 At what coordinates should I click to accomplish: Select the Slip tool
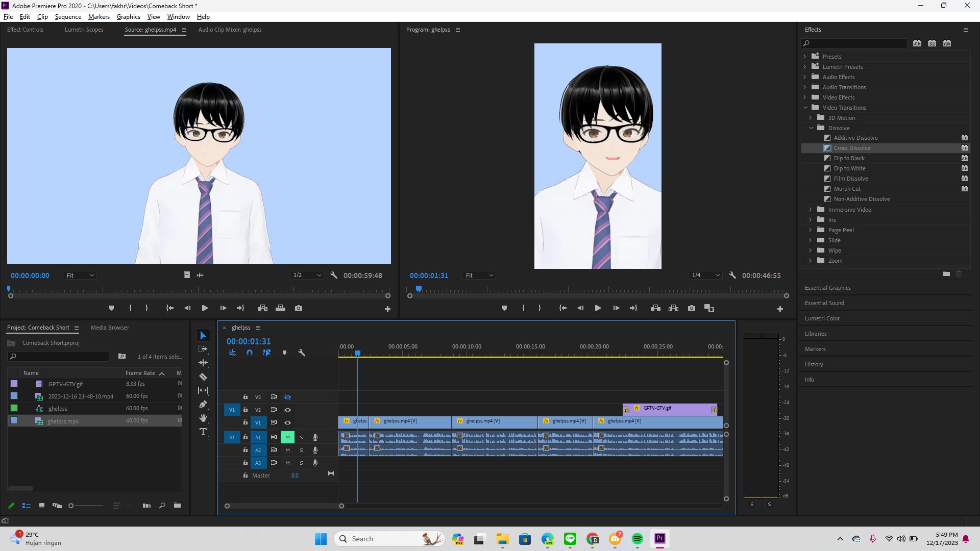pyautogui.click(x=203, y=390)
